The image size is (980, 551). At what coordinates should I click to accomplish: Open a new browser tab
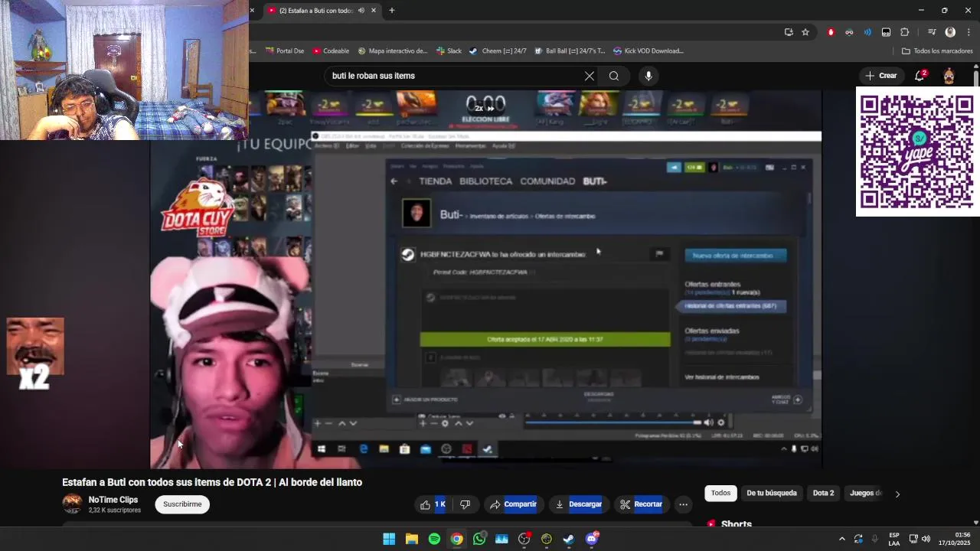pyautogui.click(x=392, y=11)
